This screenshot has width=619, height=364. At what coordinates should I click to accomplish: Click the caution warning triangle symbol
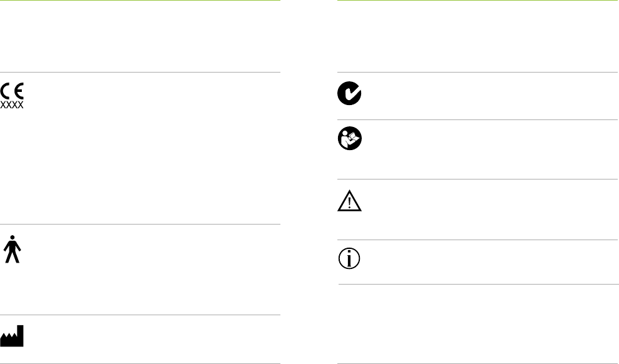[x=349, y=201]
